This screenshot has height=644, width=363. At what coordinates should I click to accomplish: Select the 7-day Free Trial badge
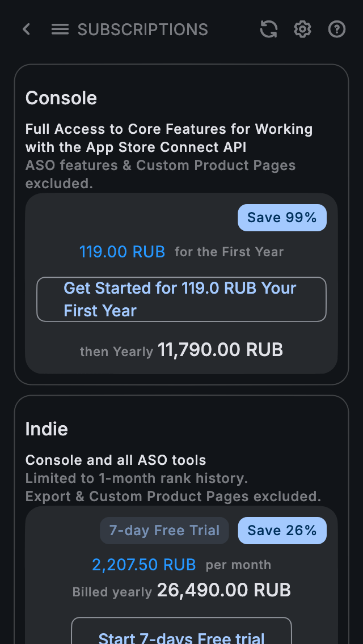(164, 531)
